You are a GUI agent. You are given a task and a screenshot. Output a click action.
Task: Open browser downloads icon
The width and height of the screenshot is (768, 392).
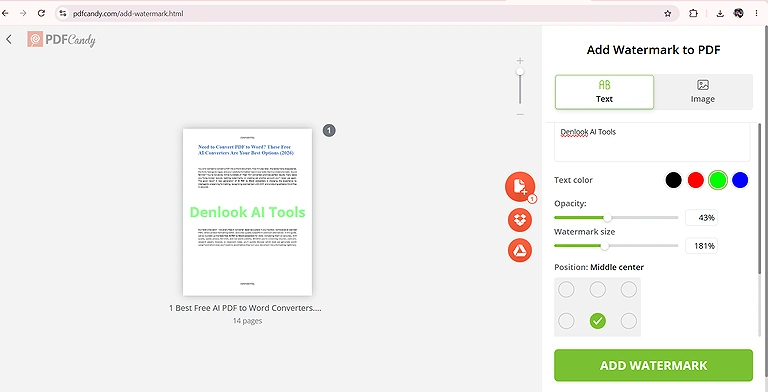click(720, 14)
